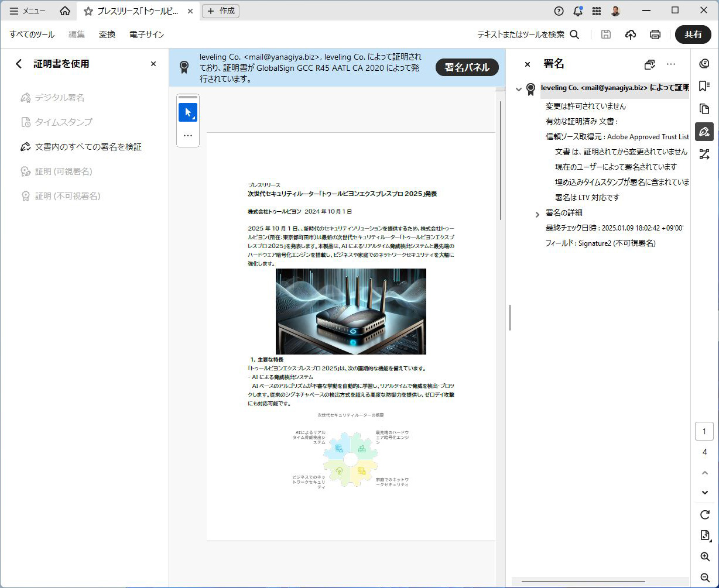This screenshot has height=588, width=719.
Task: Select the 電子サイン menu item
Action: click(147, 35)
